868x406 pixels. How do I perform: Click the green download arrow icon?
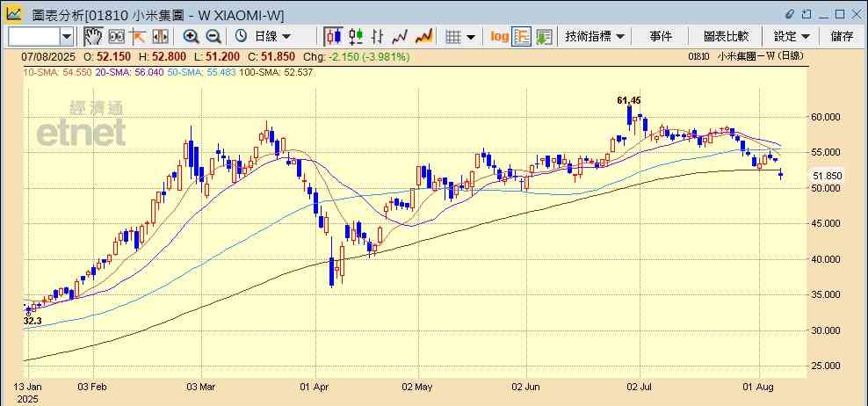[x=544, y=37]
